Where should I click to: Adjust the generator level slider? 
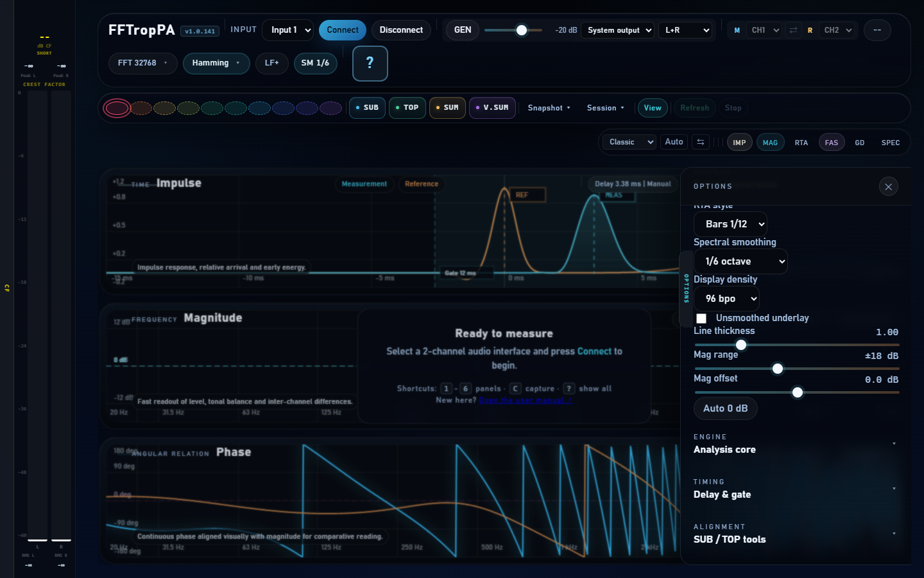click(513, 30)
